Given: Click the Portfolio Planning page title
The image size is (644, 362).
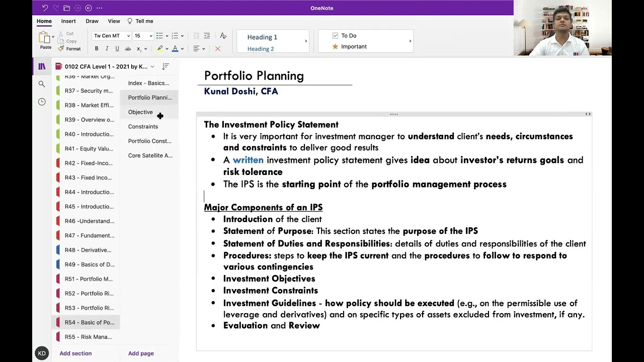Looking at the screenshot, I should 254,76.
